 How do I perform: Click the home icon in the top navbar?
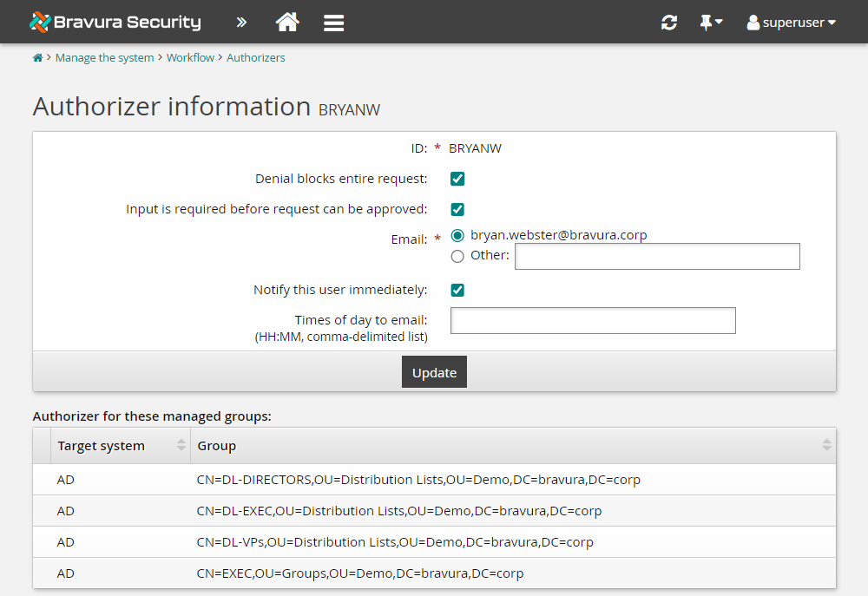[287, 22]
